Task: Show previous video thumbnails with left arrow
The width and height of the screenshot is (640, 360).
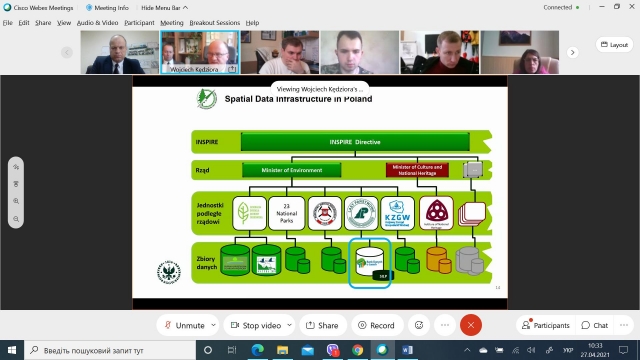Action: [x=67, y=52]
